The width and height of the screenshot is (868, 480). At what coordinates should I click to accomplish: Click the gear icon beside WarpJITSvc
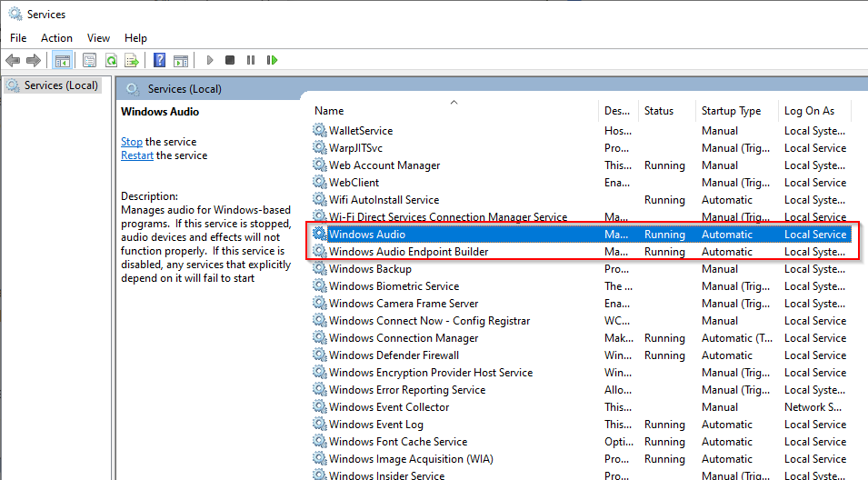(319, 147)
